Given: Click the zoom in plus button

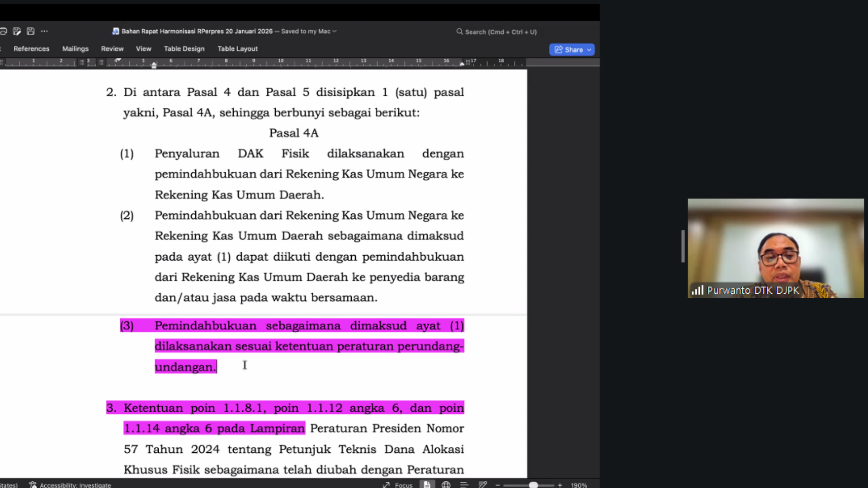Looking at the screenshot, I should (560, 485).
